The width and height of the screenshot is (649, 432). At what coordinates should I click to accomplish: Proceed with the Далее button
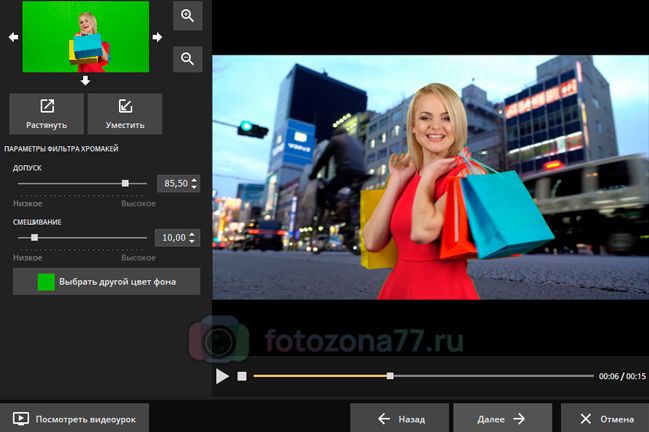coord(502,419)
